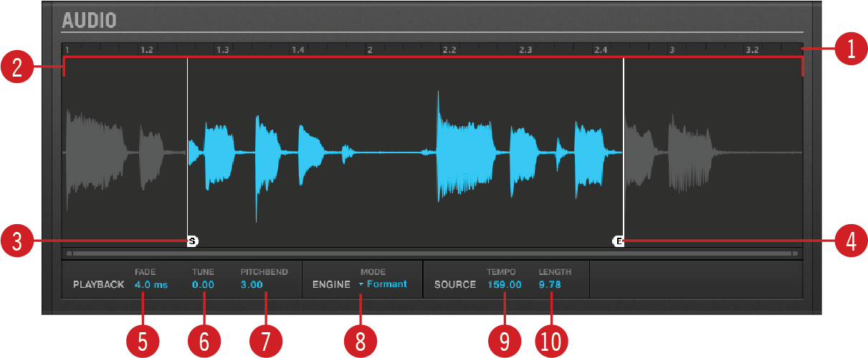This screenshot has width=868, height=358.
Task: Click the right handle of the scrollbar
Action: pyautogui.click(x=795, y=253)
